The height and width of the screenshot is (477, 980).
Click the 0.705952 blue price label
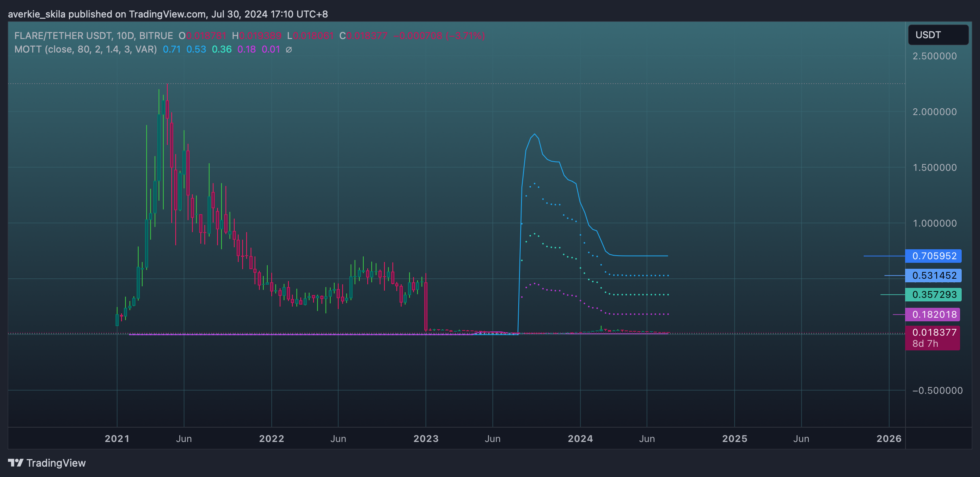click(x=933, y=256)
